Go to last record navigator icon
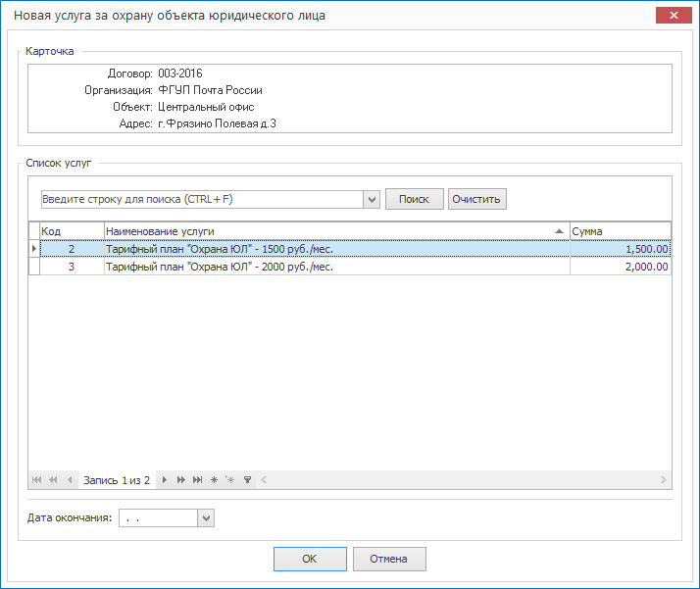700x589 pixels. [197, 479]
